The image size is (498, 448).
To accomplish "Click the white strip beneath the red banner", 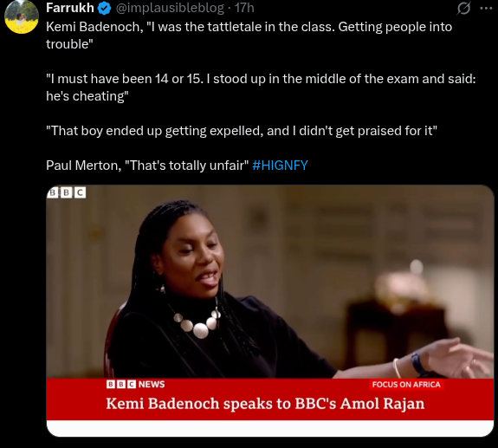I will tap(270, 428).
